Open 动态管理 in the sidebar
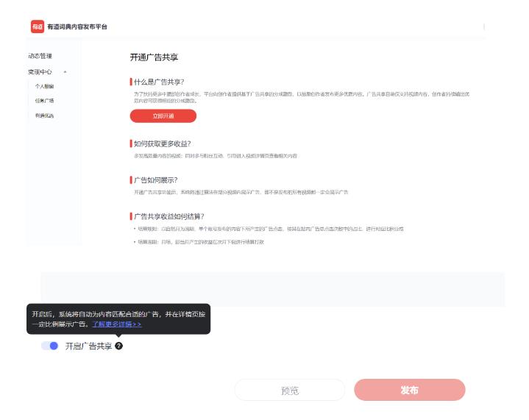This screenshot has width=529, height=420. click(x=40, y=56)
